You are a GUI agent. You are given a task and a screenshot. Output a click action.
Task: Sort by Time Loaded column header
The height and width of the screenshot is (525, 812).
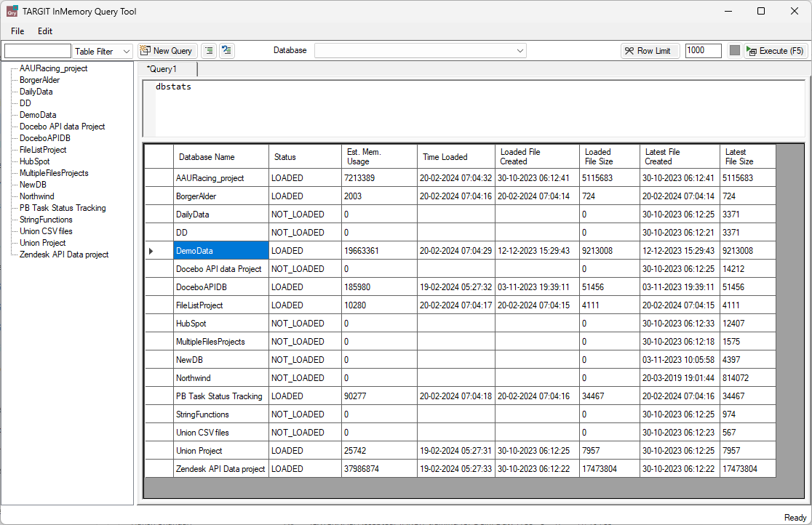tap(456, 156)
